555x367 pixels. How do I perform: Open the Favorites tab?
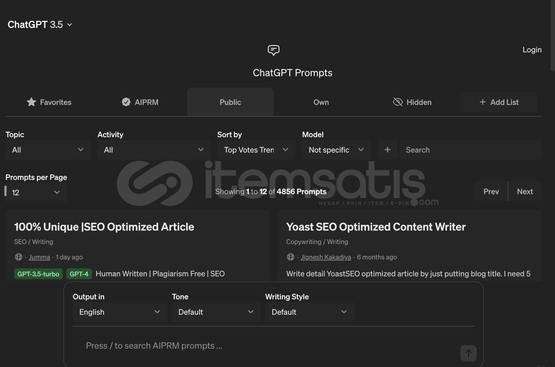pos(49,102)
